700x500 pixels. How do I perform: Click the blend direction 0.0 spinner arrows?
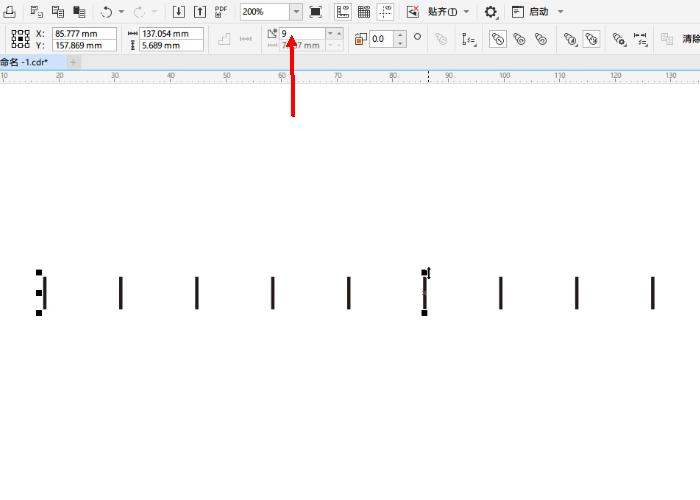[400, 39]
